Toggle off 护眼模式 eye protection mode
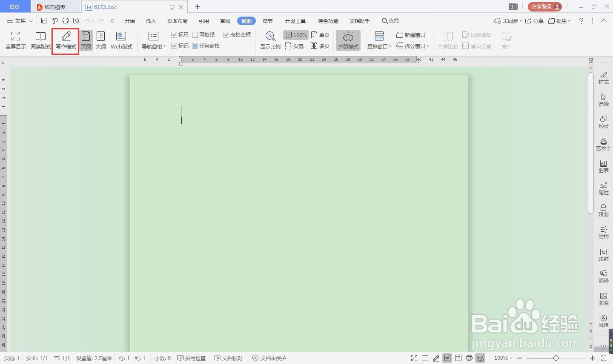The image size is (613, 364). point(348,40)
